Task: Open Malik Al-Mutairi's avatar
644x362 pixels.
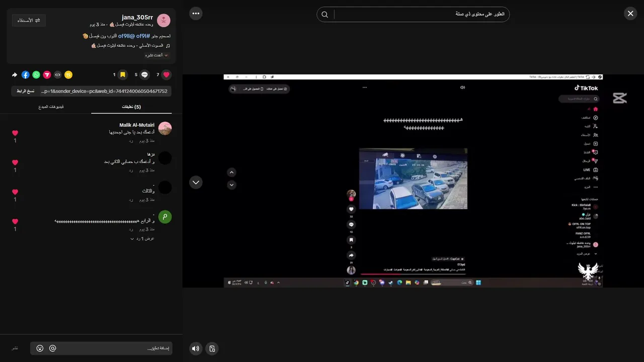Action: (x=165, y=128)
